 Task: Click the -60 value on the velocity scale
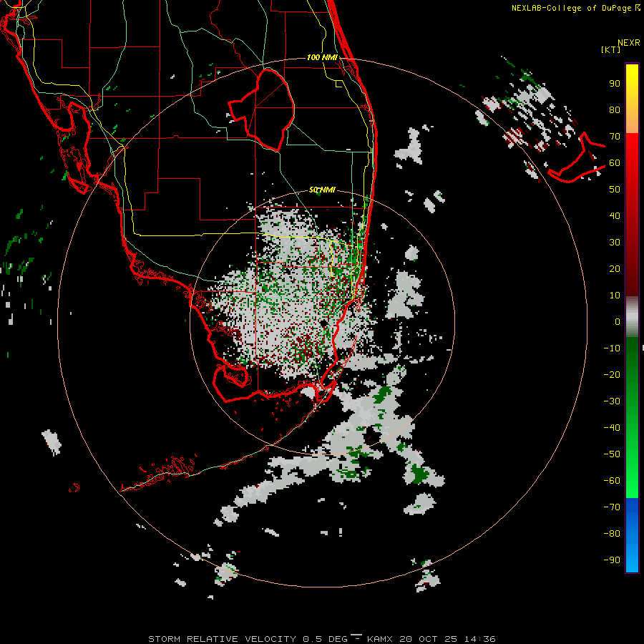tap(612, 481)
